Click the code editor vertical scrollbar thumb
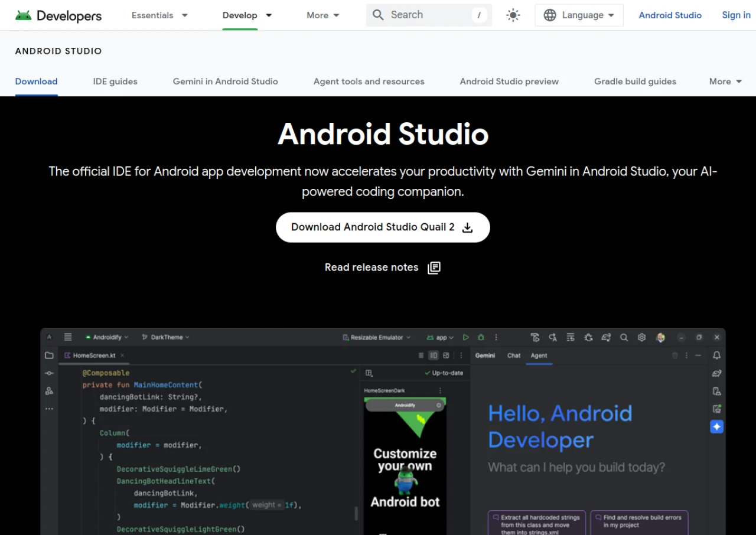 click(356, 513)
